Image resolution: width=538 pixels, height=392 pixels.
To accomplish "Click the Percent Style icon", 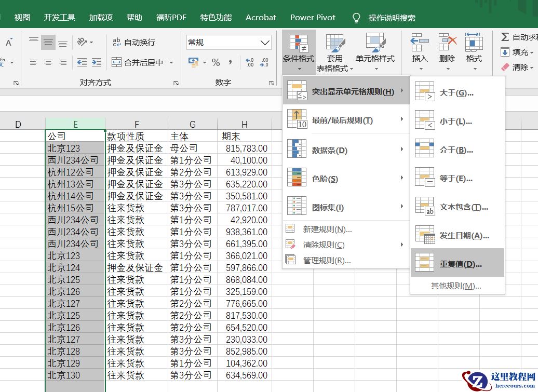I will pos(216,63).
